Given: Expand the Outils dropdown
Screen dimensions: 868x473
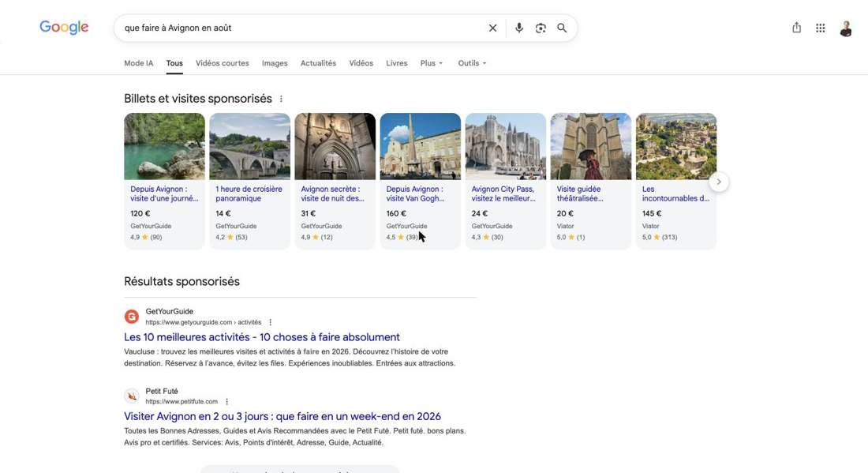Looking at the screenshot, I should (x=472, y=63).
